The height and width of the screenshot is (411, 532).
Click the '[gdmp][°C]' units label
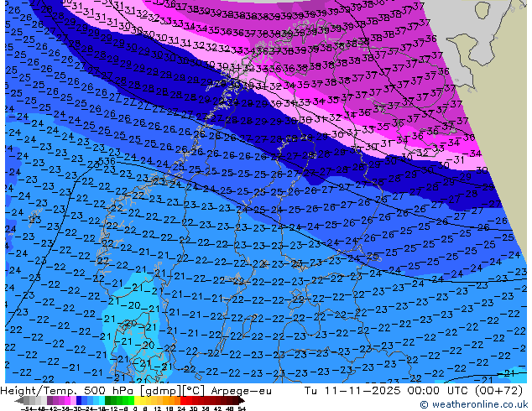[x=171, y=391]
